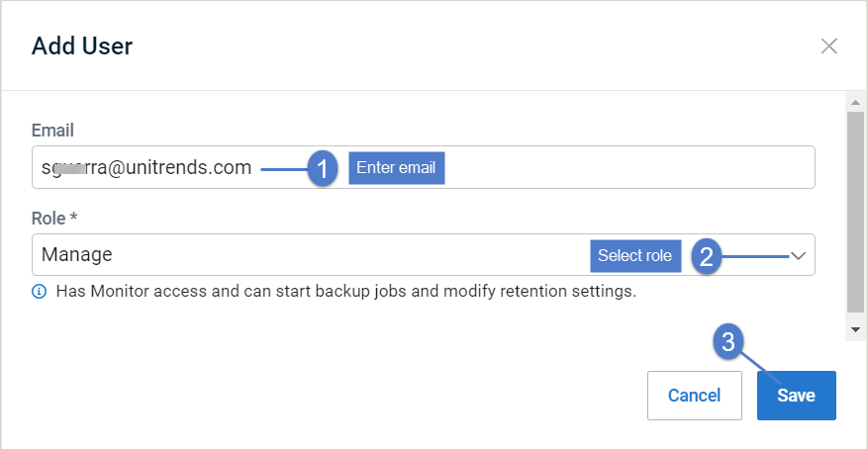
Task: Click the numbered callout circle 1
Action: tap(323, 168)
